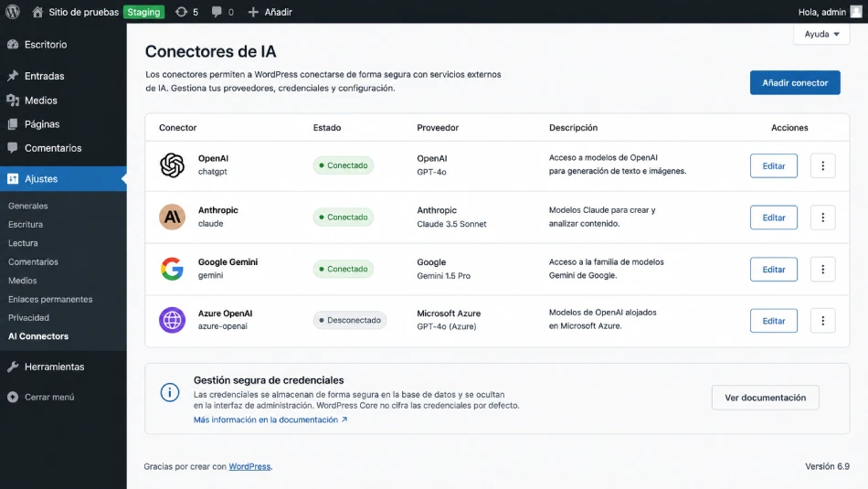Screen dimensions: 868x489
Task: Click the Anthropic logo icon
Action: (x=172, y=217)
